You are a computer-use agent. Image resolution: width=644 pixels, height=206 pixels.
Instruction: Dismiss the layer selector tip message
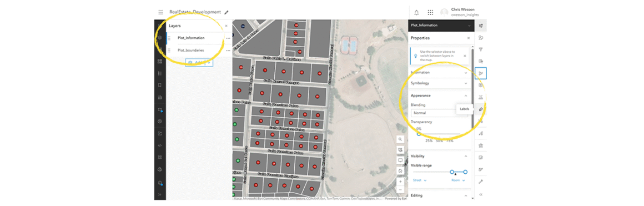point(465,55)
